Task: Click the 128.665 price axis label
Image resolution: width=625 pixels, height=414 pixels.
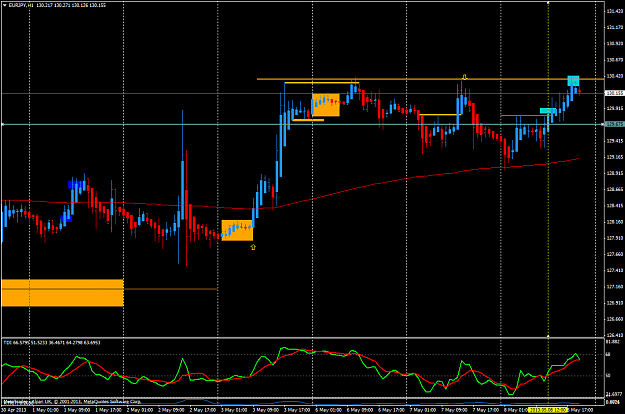Action: click(615, 189)
